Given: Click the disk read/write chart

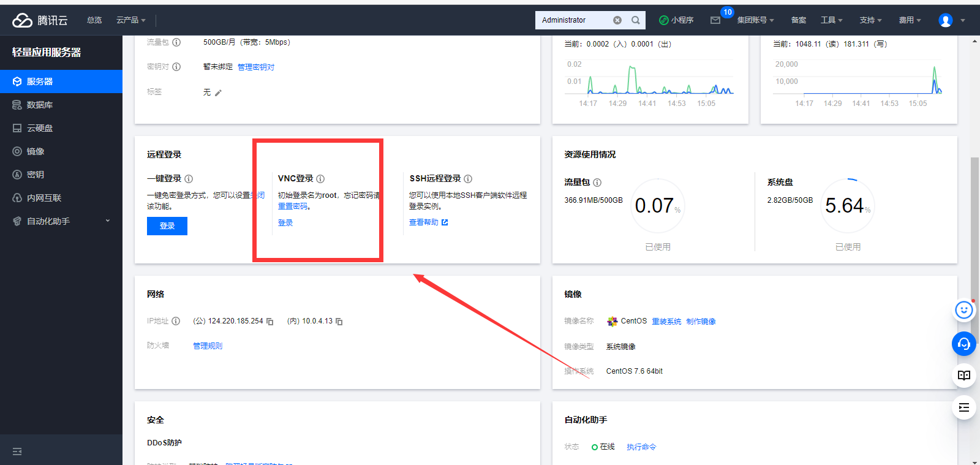Looking at the screenshot, I should click(859, 85).
